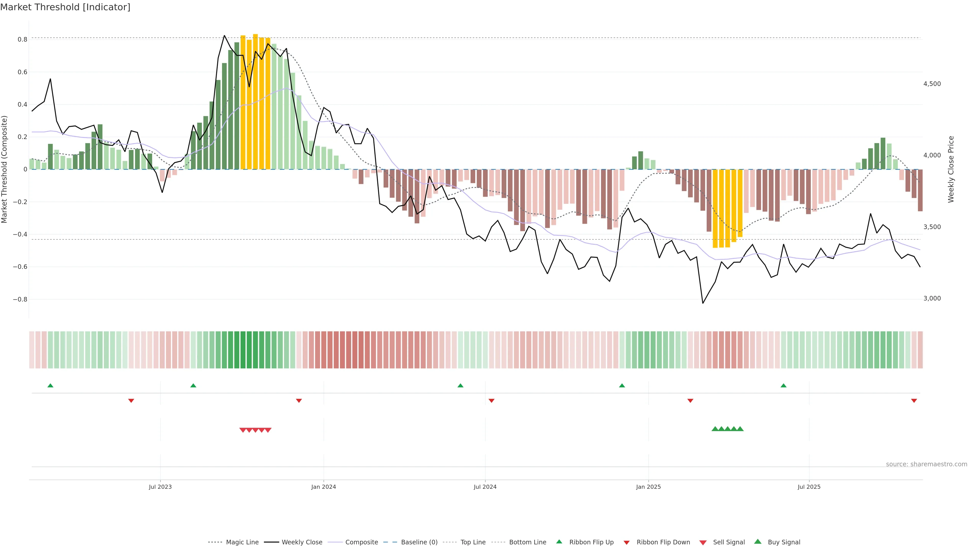Click the leftmost green Ribbon Flip Up triangle
Image resolution: width=980 pixels, height=551 pixels.
coord(50,386)
